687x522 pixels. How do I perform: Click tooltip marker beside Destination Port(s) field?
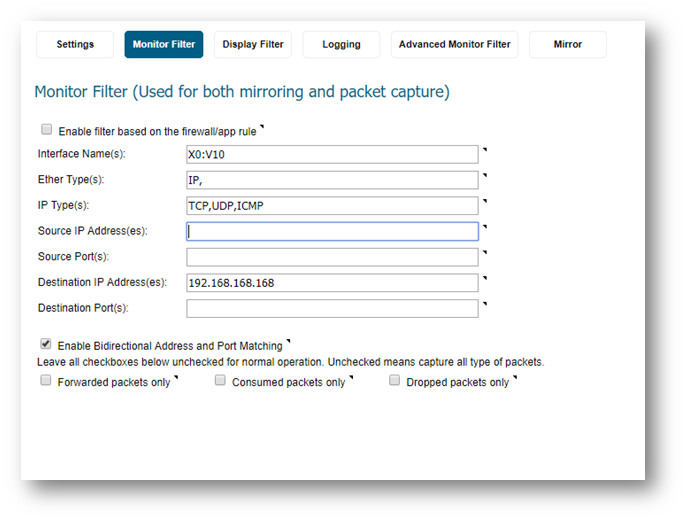click(x=485, y=303)
